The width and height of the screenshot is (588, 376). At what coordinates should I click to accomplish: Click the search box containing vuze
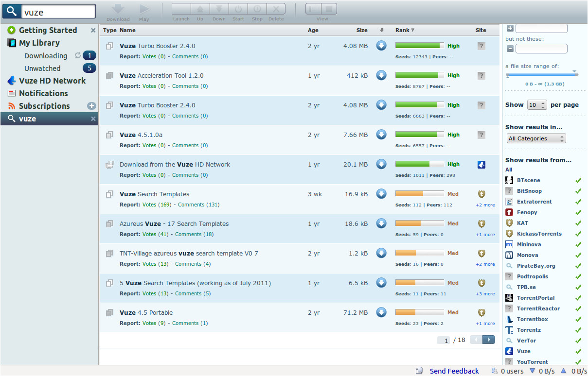[x=58, y=12]
